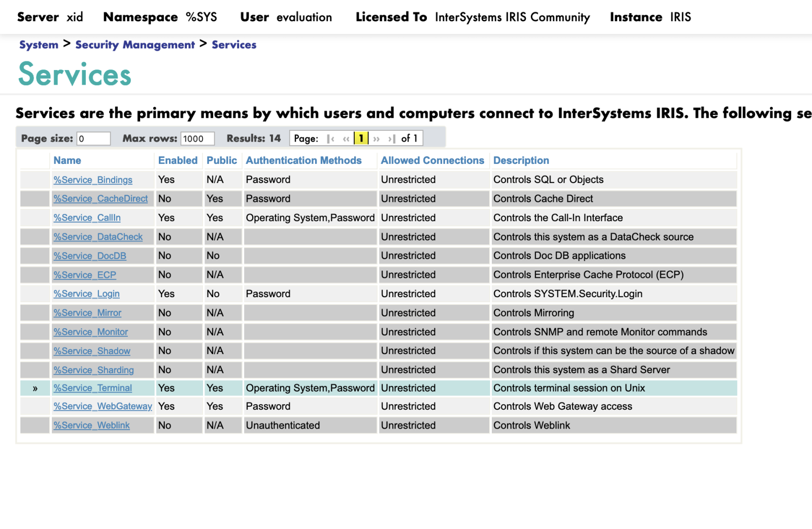
Task: Click the Page size input field
Action: pyautogui.click(x=93, y=138)
